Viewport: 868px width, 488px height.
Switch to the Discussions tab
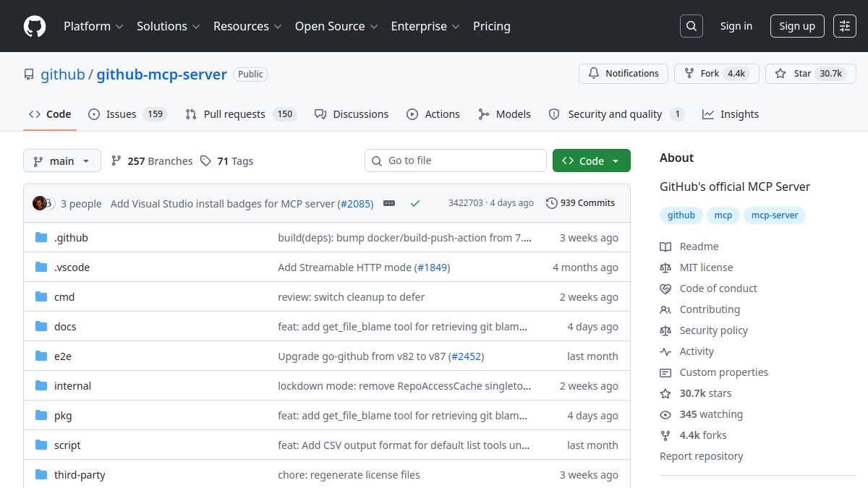352,114
